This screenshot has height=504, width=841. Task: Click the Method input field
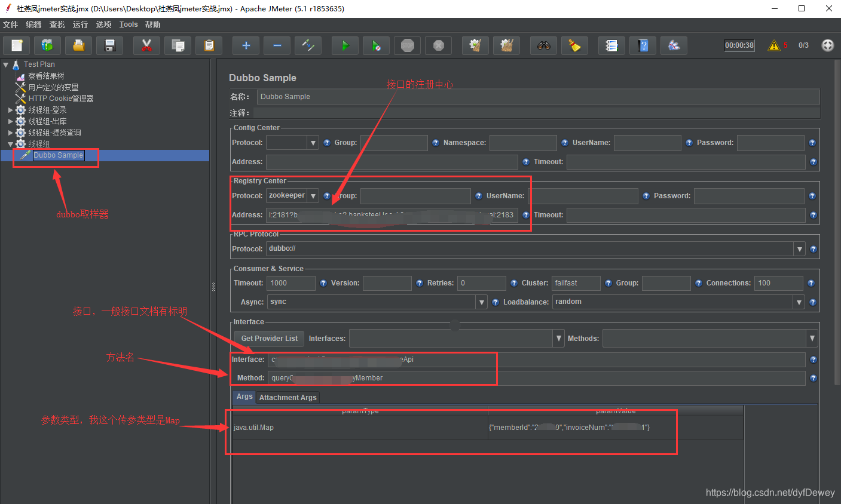(536, 378)
